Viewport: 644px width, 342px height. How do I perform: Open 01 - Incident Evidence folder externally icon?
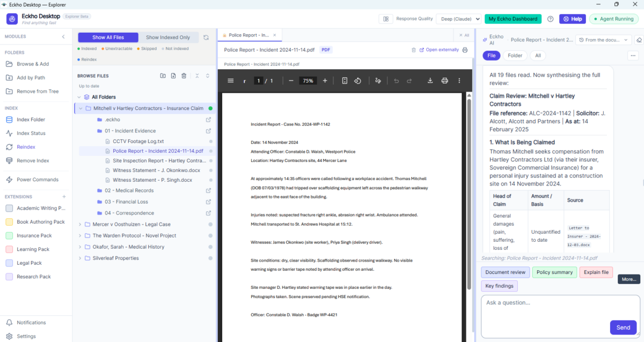click(208, 131)
